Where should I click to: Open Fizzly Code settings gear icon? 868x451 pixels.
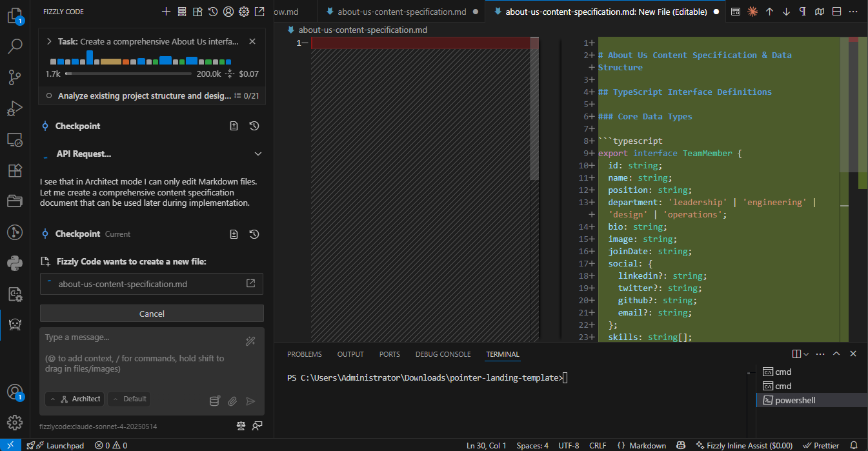243,11
